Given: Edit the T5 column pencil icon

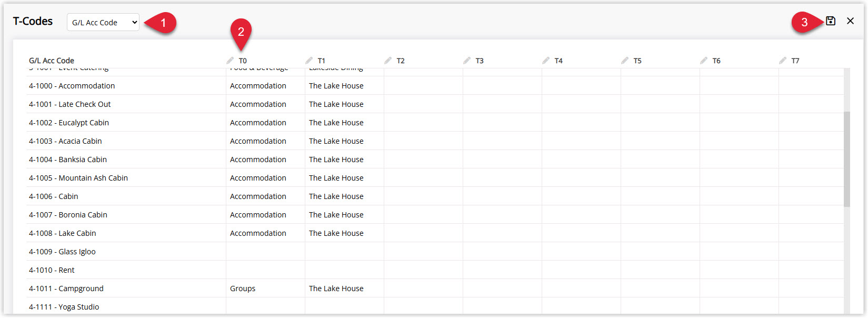Looking at the screenshot, I should pyautogui.click(x=625, y=61).
